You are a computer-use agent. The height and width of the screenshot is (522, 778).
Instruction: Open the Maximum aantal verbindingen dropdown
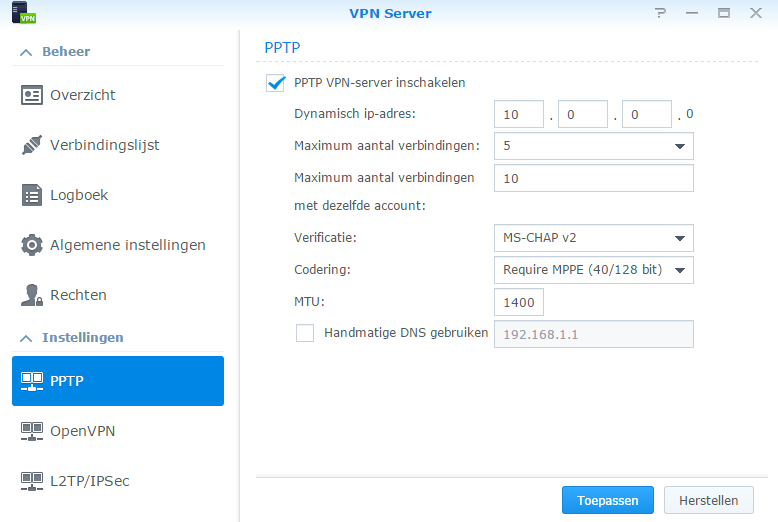(x=593, y=146)
